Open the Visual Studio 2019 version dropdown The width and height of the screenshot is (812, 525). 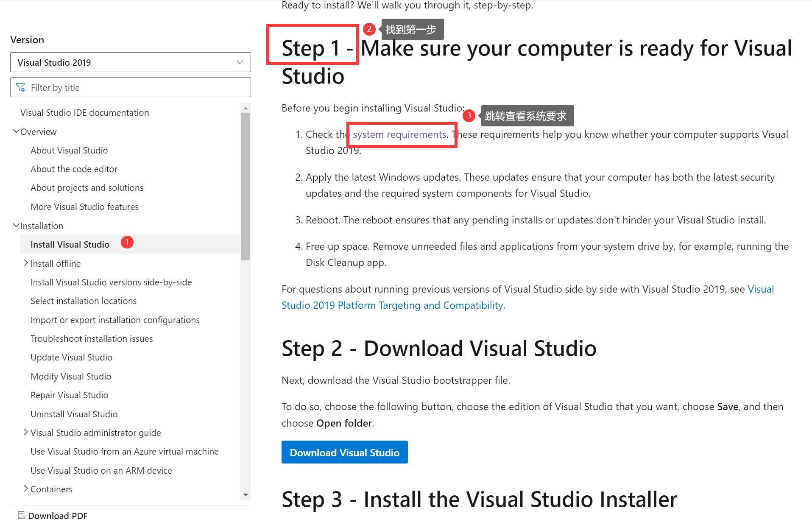coord(131,62)
